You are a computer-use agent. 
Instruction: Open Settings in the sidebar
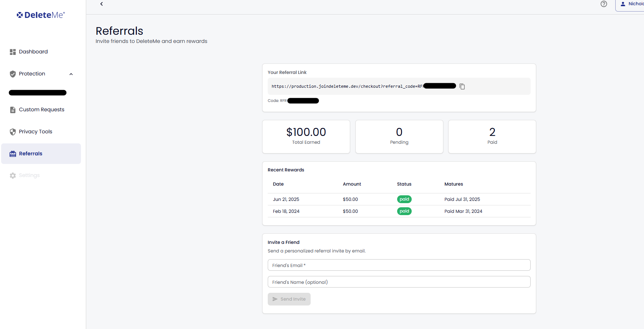[x=41, y=176]
